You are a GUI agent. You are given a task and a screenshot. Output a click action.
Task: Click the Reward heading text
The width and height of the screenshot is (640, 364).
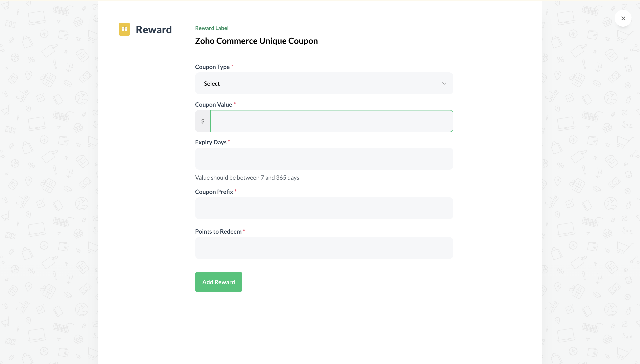(154, 30)
